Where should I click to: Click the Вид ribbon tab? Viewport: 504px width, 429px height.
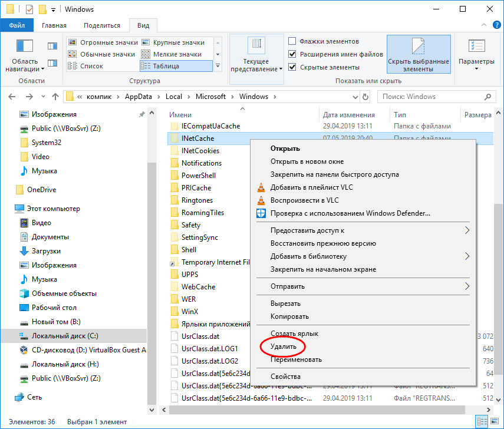(x=143, y=25)
